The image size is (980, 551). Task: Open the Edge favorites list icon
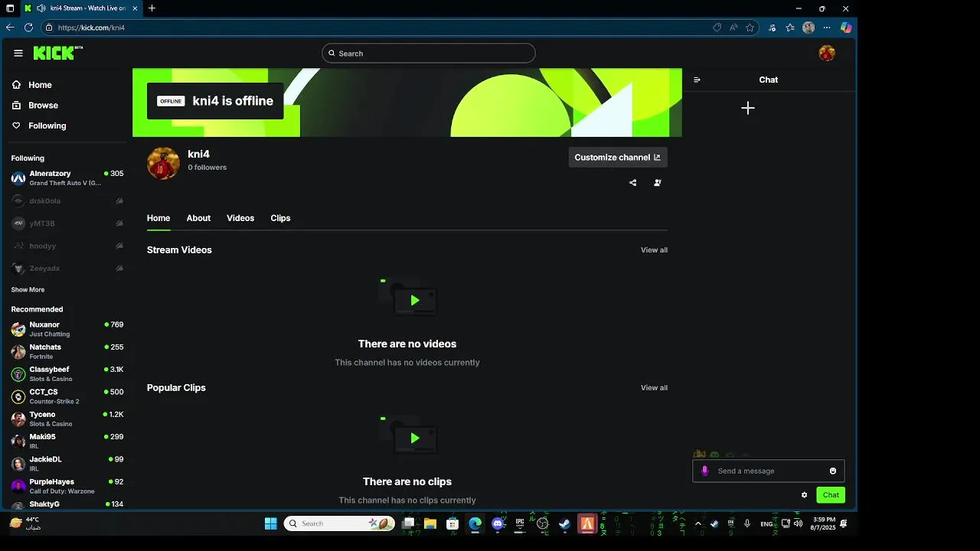pyautogui.click(x=790, y=28)
